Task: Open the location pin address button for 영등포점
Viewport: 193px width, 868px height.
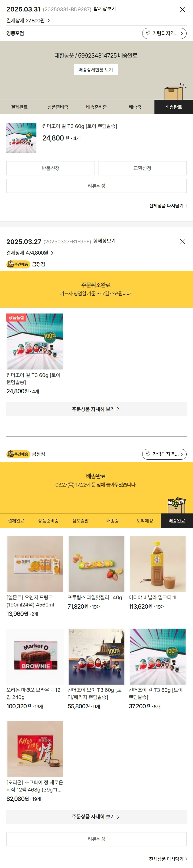Action: 164,33
